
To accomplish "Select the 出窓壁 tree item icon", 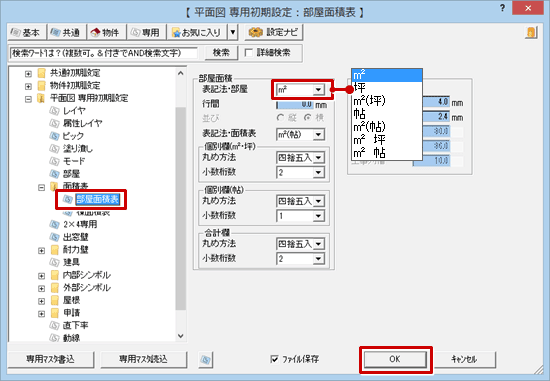I will [54, 237].
